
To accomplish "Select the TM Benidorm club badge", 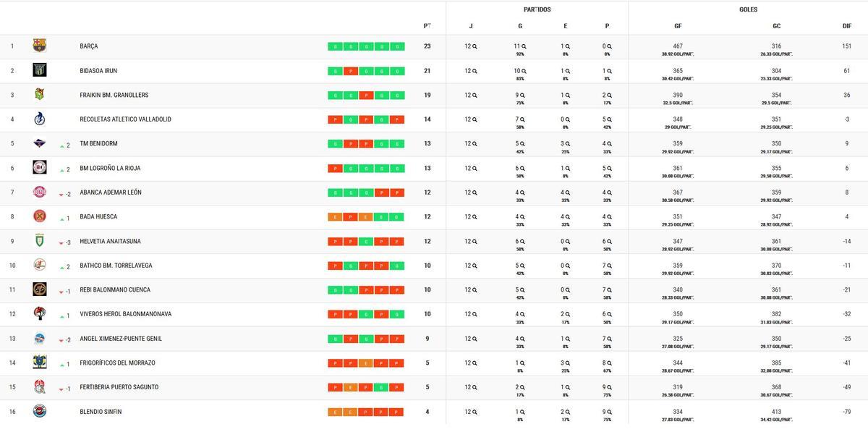I will tap(39, 143).
